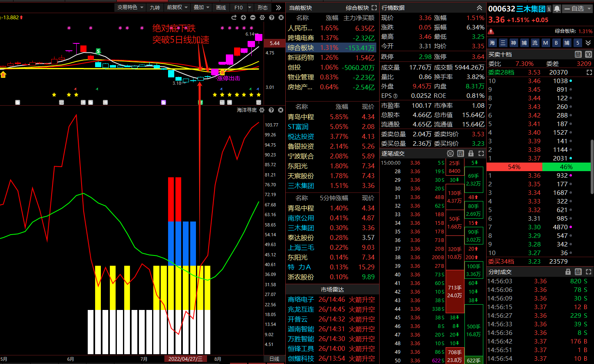Open the 叠加 overlay dropdown

click(x=201, y=7)
